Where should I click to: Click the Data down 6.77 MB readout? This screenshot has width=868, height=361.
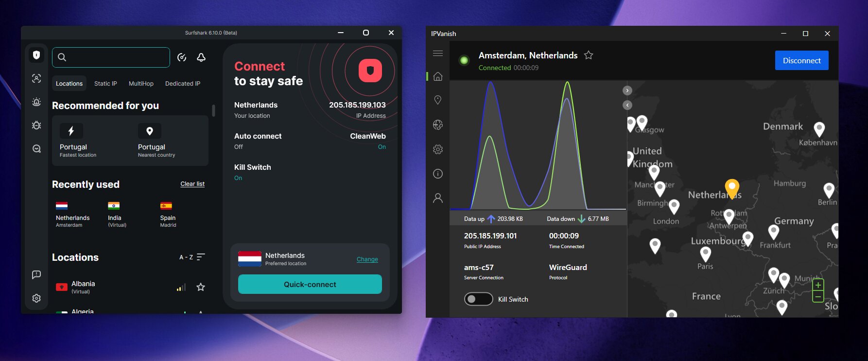point(578,219)
